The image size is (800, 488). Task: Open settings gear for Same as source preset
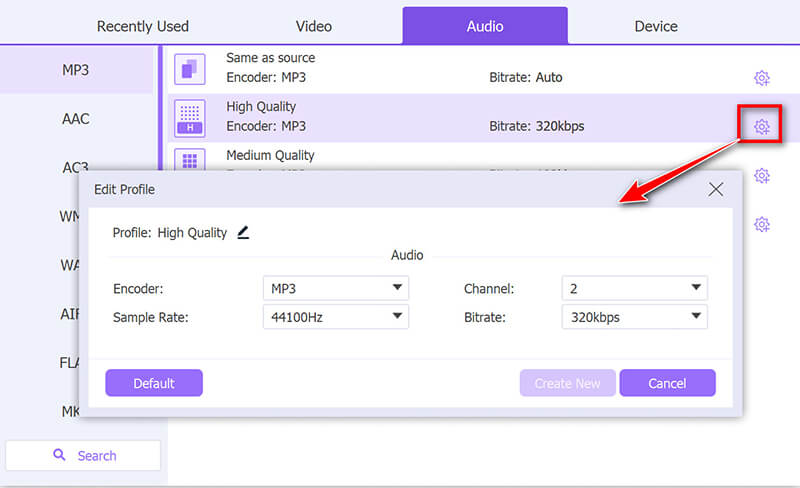pyautogui.click(x=762, y=78)
